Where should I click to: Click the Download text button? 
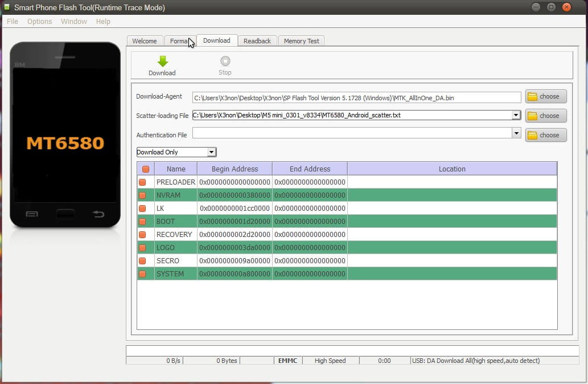[x=162, y=72]
